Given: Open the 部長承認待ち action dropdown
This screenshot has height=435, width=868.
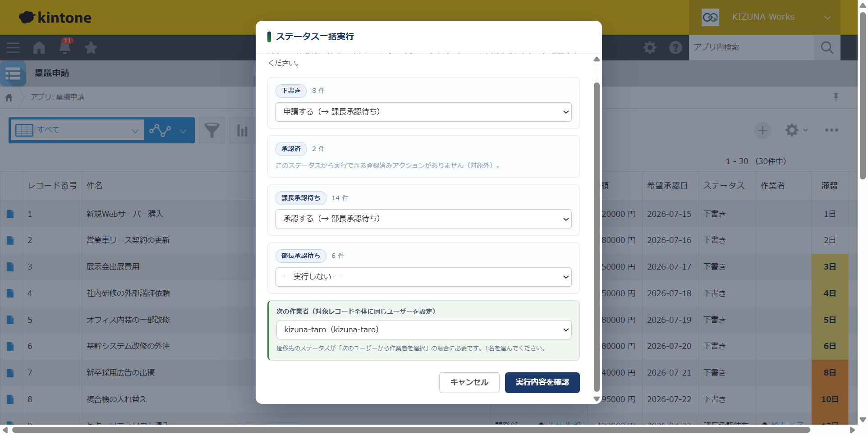Looking at the screenshot, I should (x=423, y=277).
